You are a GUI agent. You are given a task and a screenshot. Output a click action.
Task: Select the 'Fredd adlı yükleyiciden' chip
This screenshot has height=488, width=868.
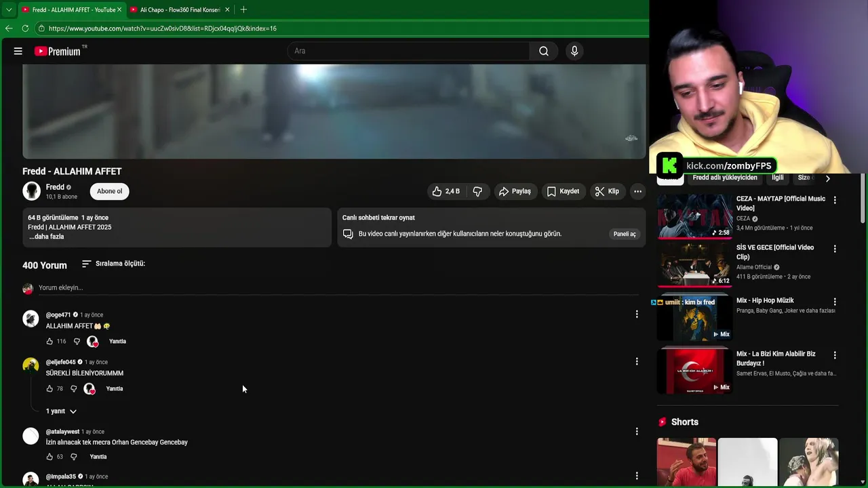coord(725,178)
